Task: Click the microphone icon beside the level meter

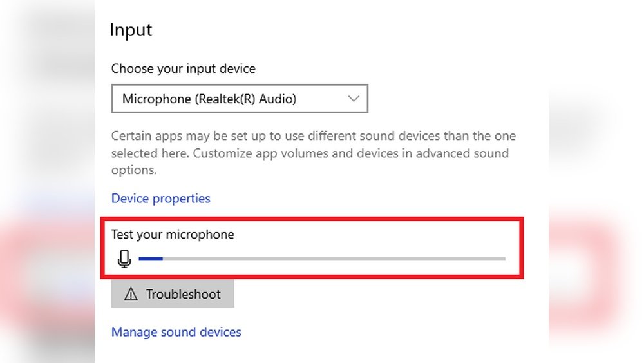Action: [124, 259]
